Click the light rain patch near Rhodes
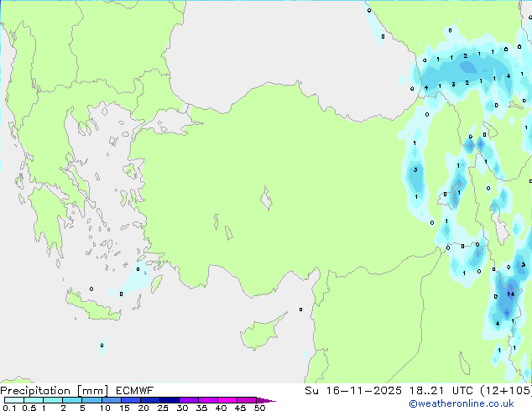The width and height of the screenshot is (532, 411). point(137,271)
